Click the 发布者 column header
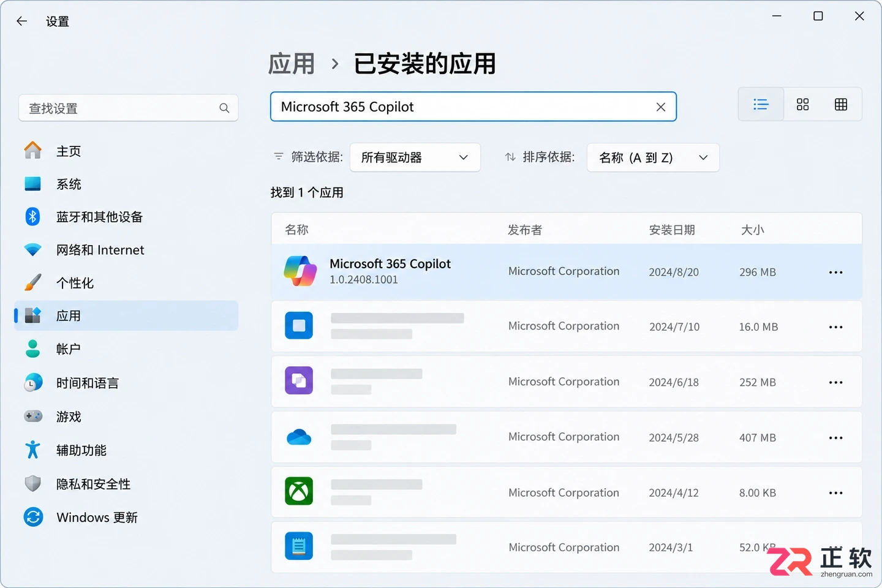The image size is (882, 588). 525,230
